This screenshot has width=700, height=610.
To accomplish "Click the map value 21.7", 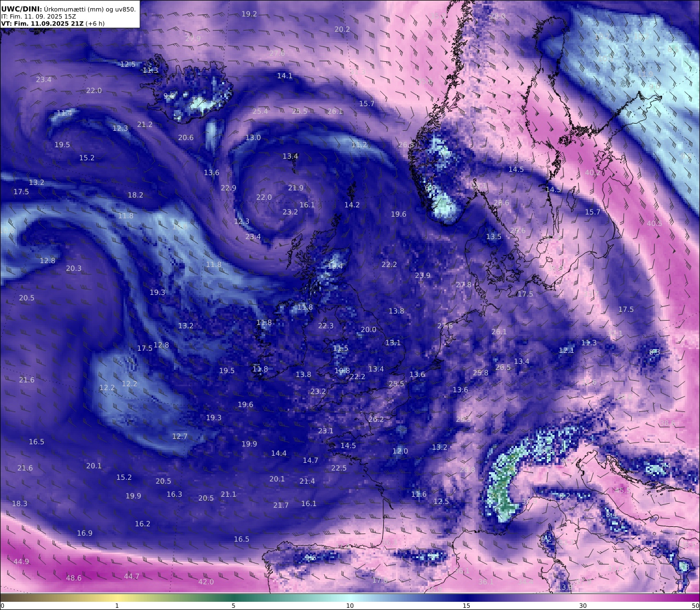I will tap(281, 505).
